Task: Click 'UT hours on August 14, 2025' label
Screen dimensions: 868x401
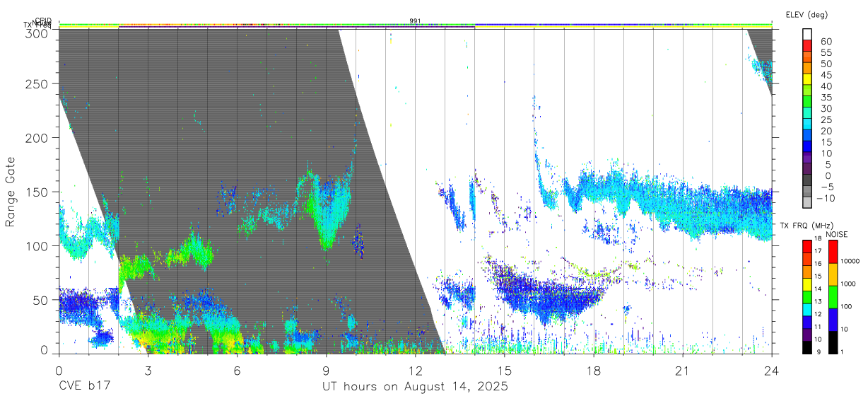Action: pyautogui.click(x=415, y=387)
